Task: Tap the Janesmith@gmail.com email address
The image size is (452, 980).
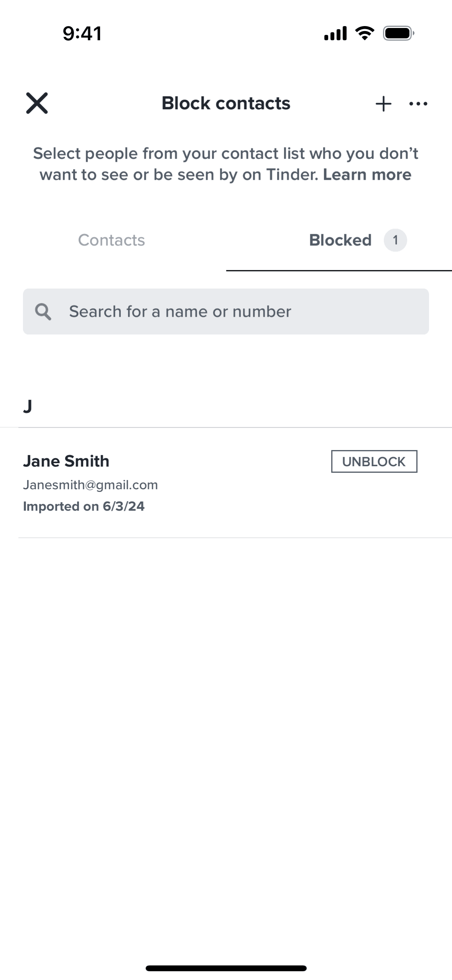Action: pyautogui.click(x=90, y=485)
